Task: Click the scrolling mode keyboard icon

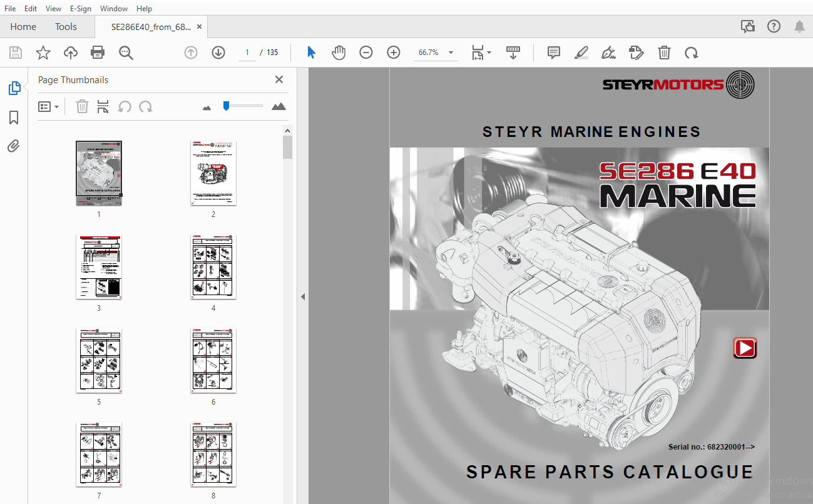Action: (513, 53)
